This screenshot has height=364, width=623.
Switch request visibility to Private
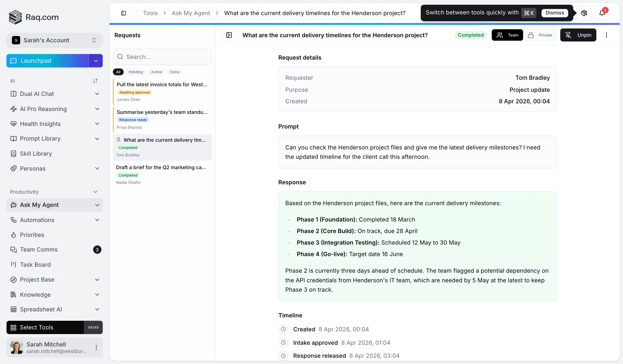[540, 35]
